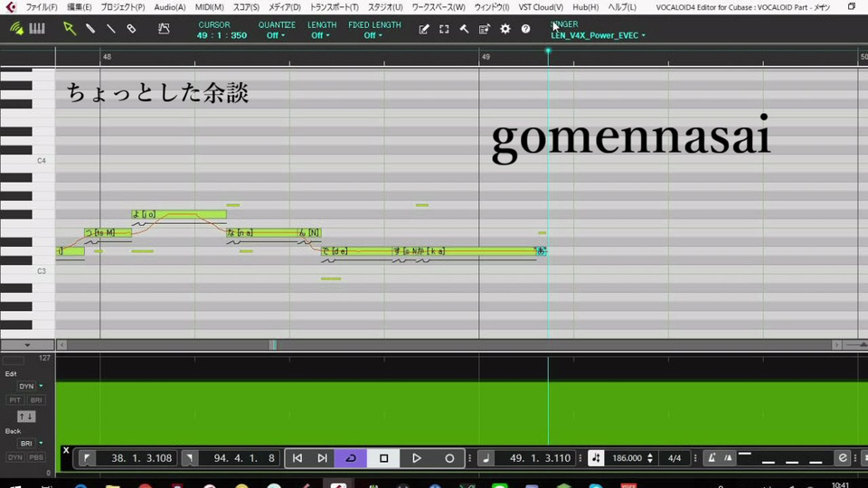
Task: Click the green monitoring speaker icon
Action: click(16, 29)
